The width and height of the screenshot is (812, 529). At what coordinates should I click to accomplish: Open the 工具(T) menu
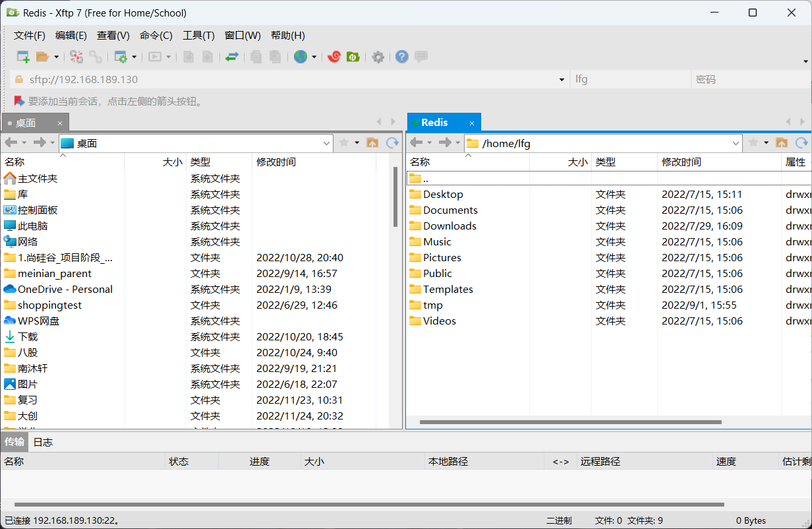(x=198, y=36)
